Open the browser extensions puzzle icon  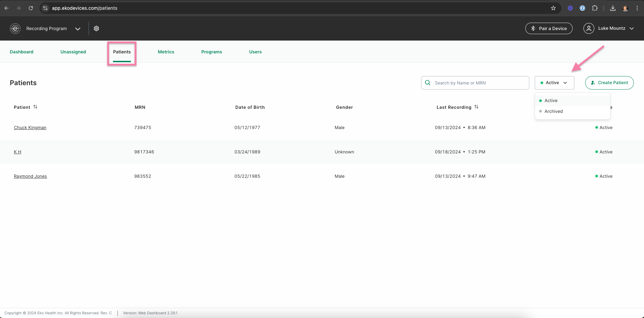[x=595, y=8]
